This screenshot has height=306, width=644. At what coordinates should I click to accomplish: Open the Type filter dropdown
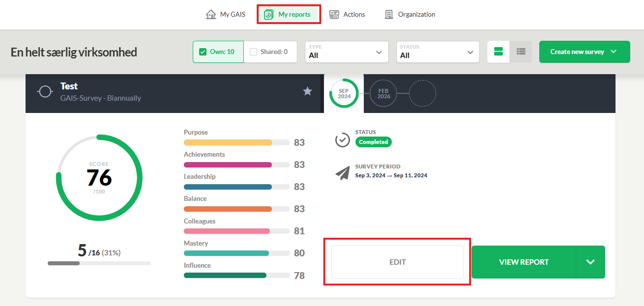[347, 52]
